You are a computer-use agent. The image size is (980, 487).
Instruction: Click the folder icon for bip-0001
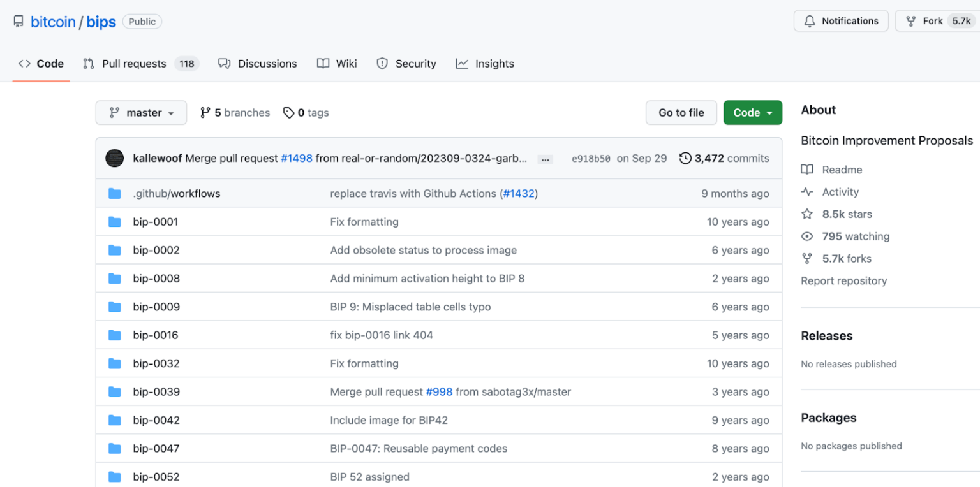pyautogui.click(x=115, y=222)
